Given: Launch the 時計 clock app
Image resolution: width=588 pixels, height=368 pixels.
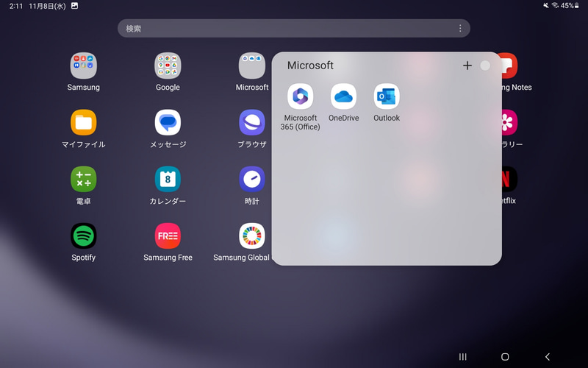Looking at the screenshot, I should pyautogui.click(x=252, y=179).
